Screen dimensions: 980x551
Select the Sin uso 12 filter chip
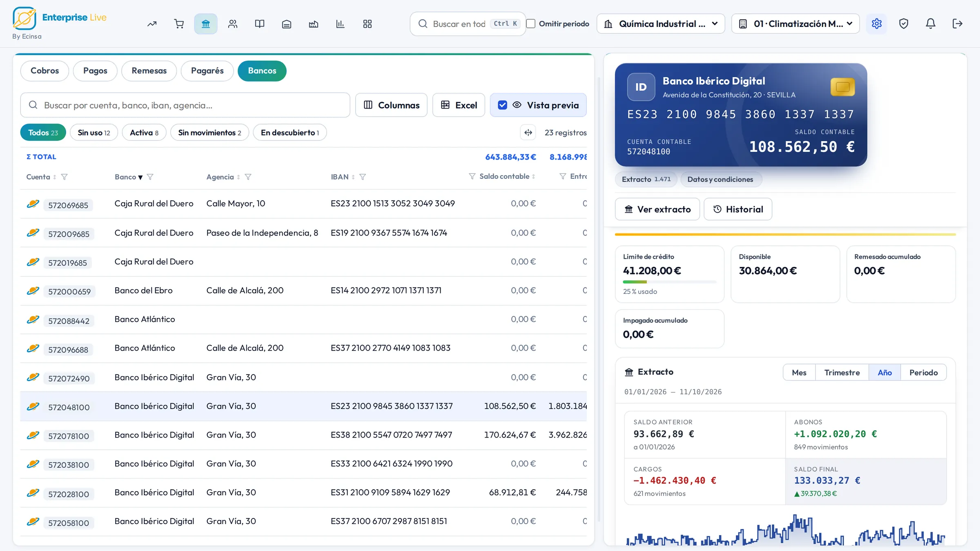94,133
